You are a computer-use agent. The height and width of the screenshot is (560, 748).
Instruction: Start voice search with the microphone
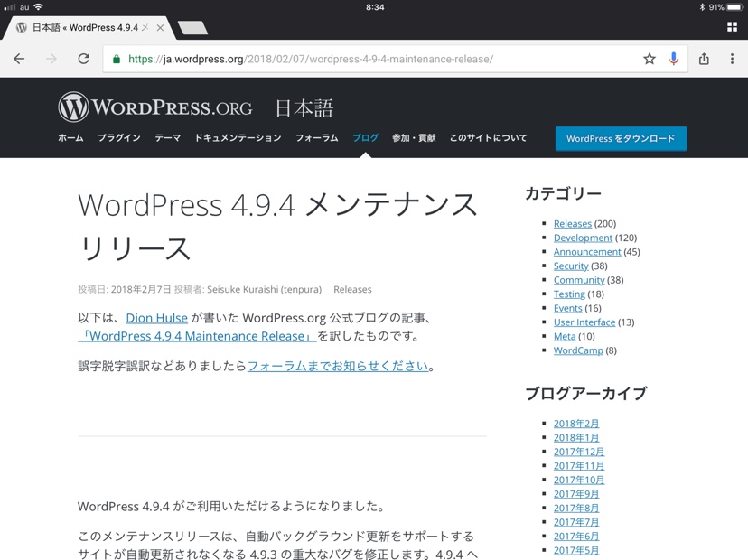[674, 59]
